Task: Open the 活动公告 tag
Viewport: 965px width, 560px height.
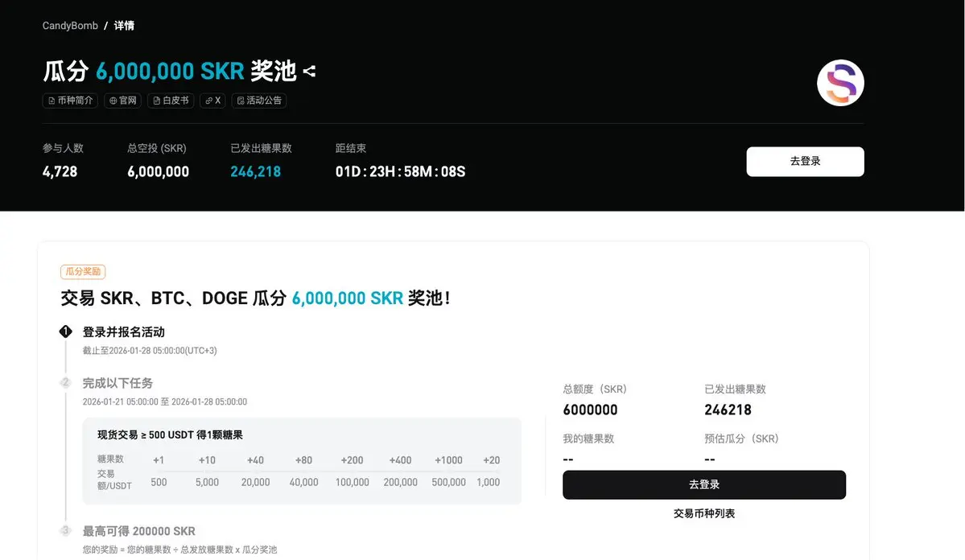Action: coord(259,101)
